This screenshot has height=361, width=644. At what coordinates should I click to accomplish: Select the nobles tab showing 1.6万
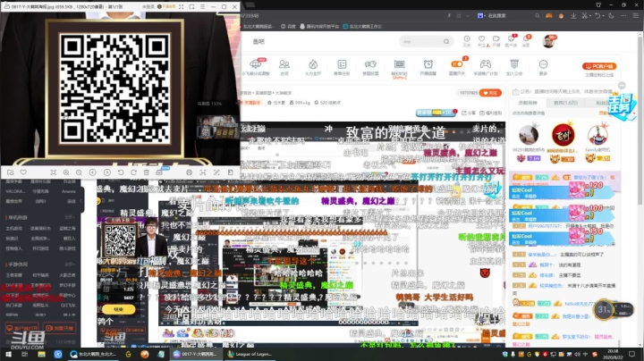click(x=565, y=103)
